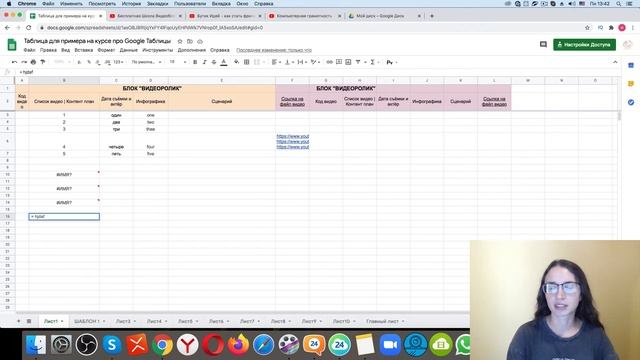The height and width of the screenshot is (360, 640).
Task: Insert a comment from the toolbar
Action: pos(339,62)
